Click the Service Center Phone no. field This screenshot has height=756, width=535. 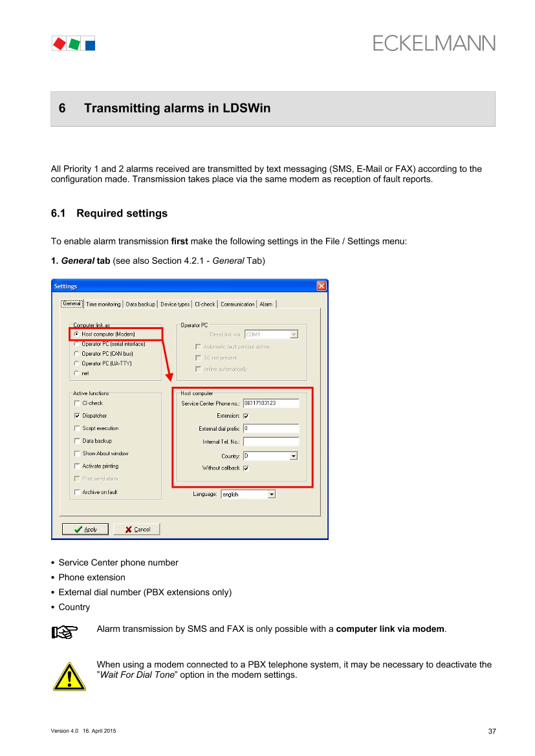(271, 403)
